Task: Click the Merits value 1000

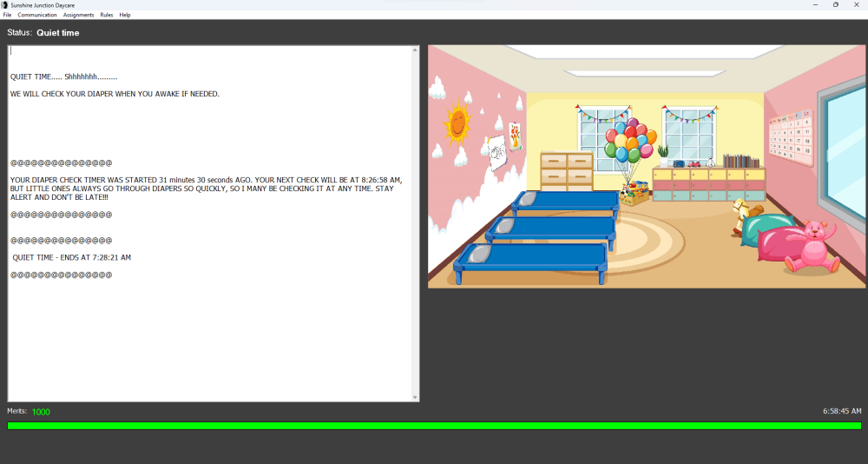Action: [41, 412]
